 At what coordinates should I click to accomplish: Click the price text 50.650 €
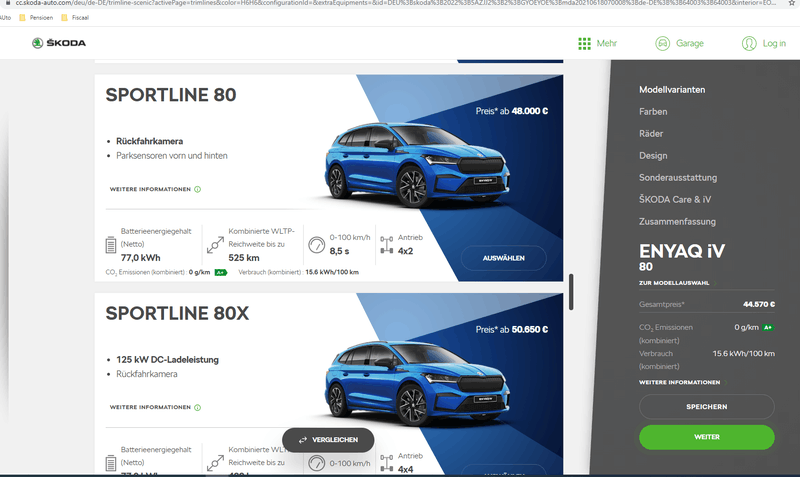530,330
